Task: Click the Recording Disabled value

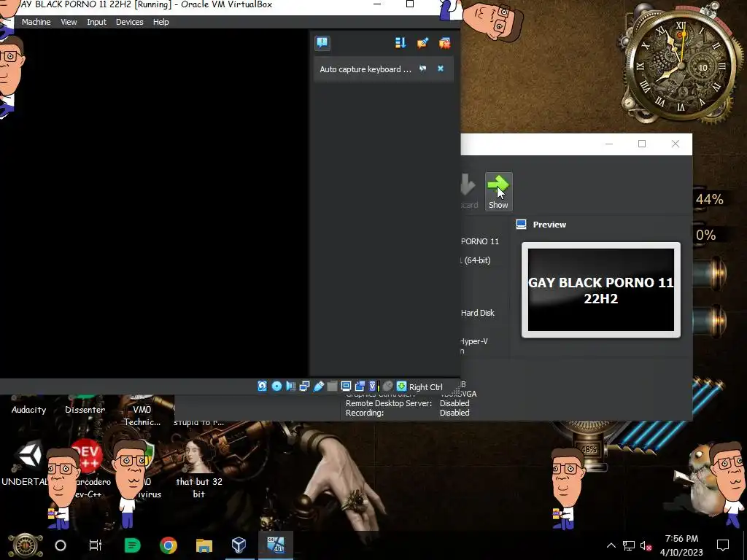Action: (454, 413)
